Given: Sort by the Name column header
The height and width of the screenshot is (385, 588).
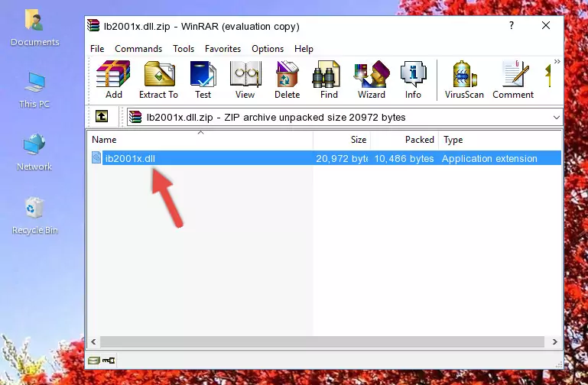Looking at the screenshot, I should click(200, 140).
